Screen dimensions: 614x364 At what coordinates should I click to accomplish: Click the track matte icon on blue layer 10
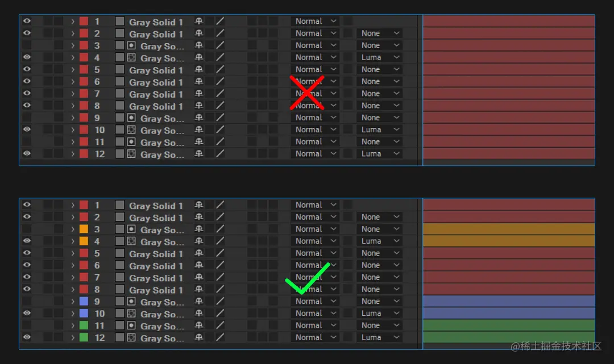[131, 313]
